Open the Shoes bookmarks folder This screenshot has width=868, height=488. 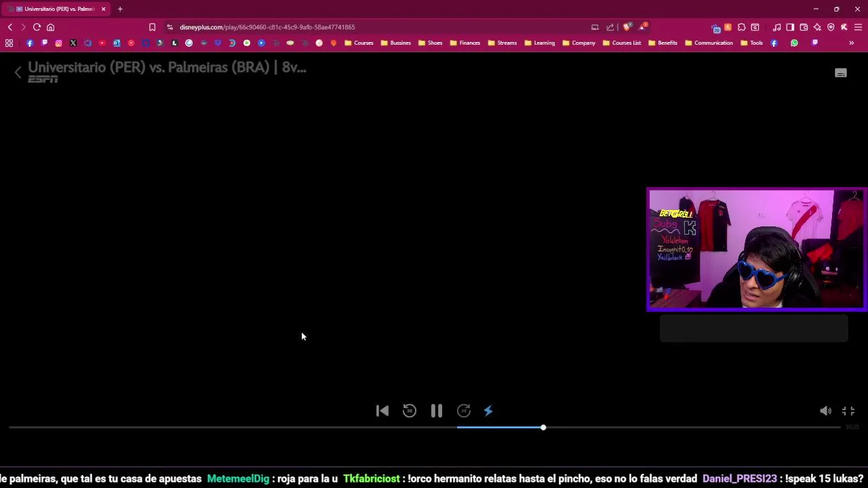430,43
